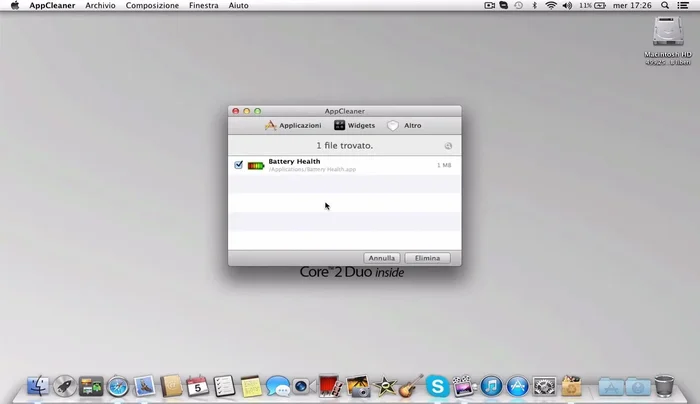Open Mail eagle stamp icon in Dock

pos(144,386)
